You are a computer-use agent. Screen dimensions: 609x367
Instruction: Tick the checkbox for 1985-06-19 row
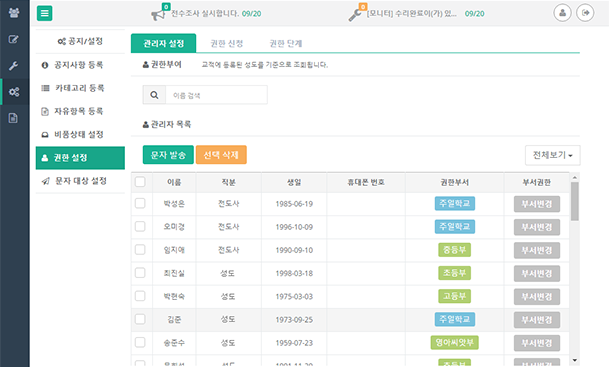click(x=140, y=204)
